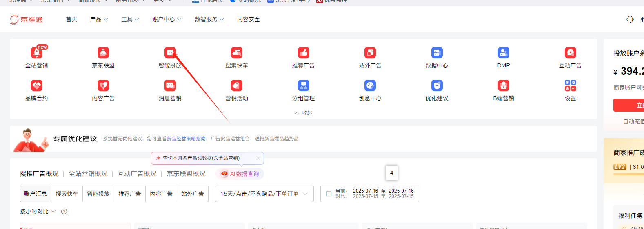644x229 pixels.
Task: Open the 京东联盟 icon
Action: coord(103,53)
